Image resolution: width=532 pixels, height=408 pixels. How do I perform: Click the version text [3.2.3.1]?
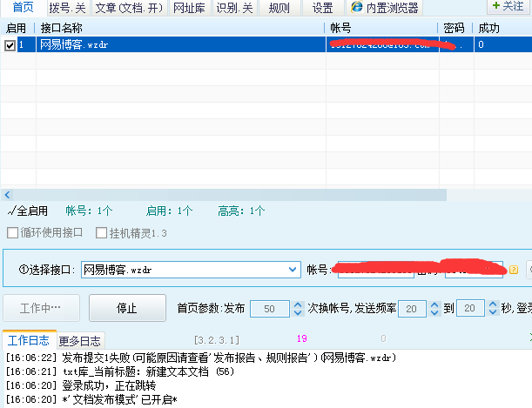217,340
